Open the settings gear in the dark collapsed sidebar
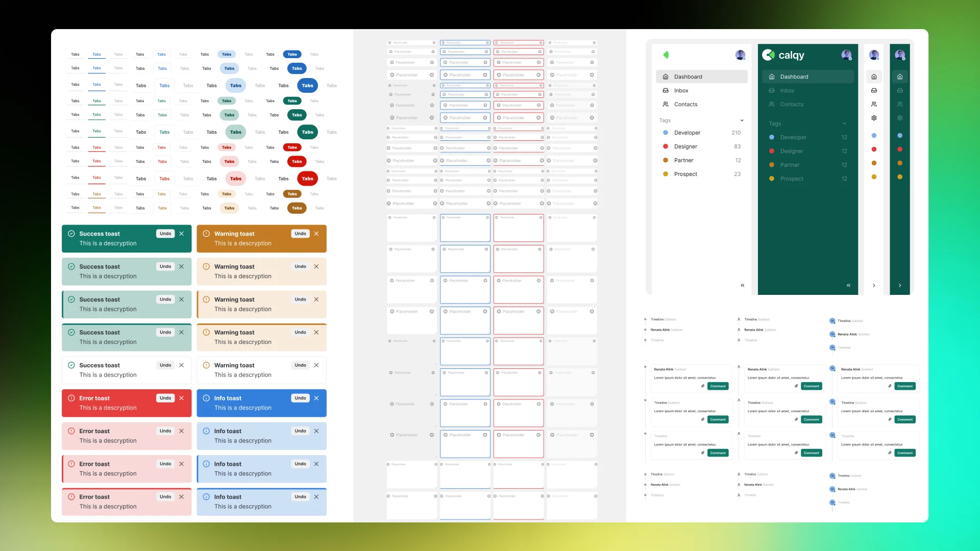 [900, 118]
